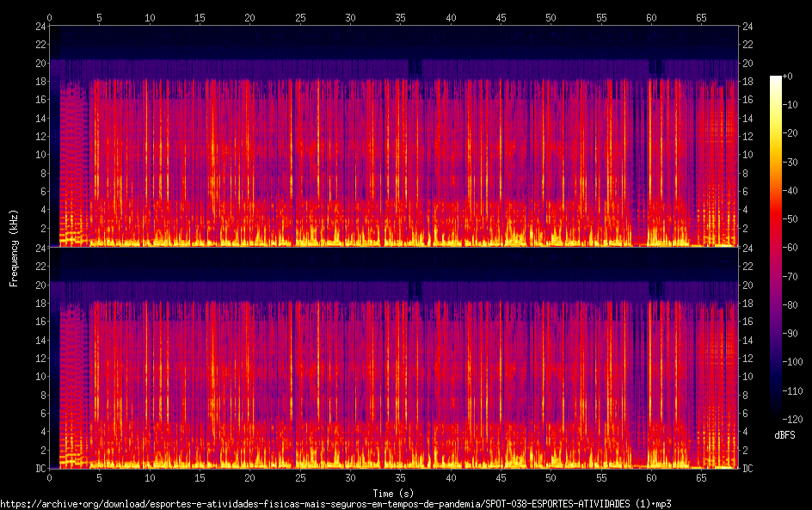Click the '0' tick on the bottom time axis

point(49,478)
